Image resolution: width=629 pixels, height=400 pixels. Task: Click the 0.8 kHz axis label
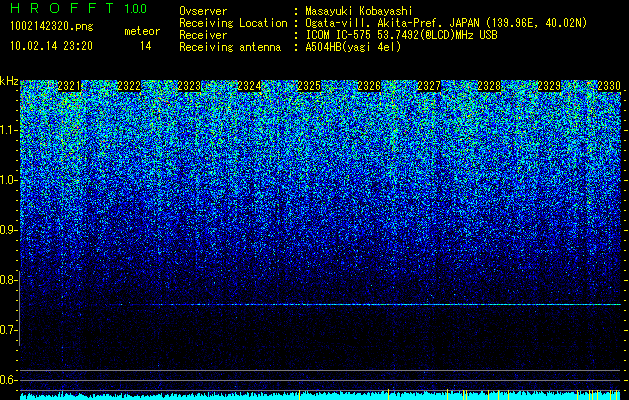point(7,280)
